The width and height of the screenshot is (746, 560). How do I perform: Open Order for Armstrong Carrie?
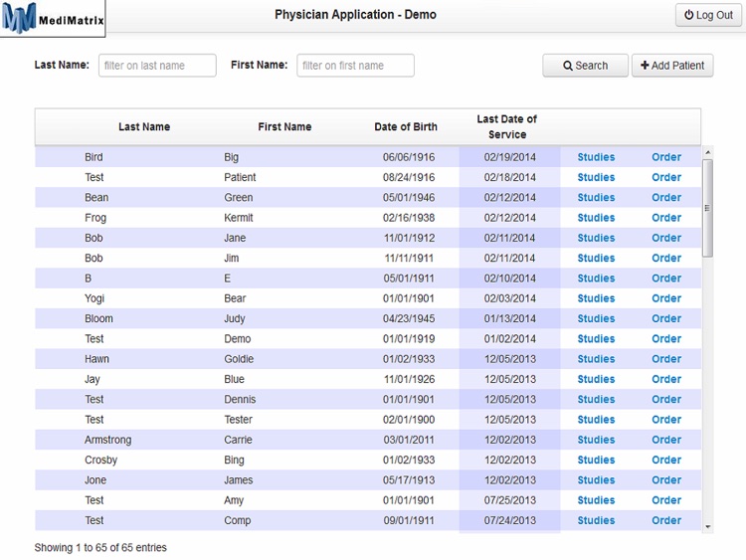point(666,440)
